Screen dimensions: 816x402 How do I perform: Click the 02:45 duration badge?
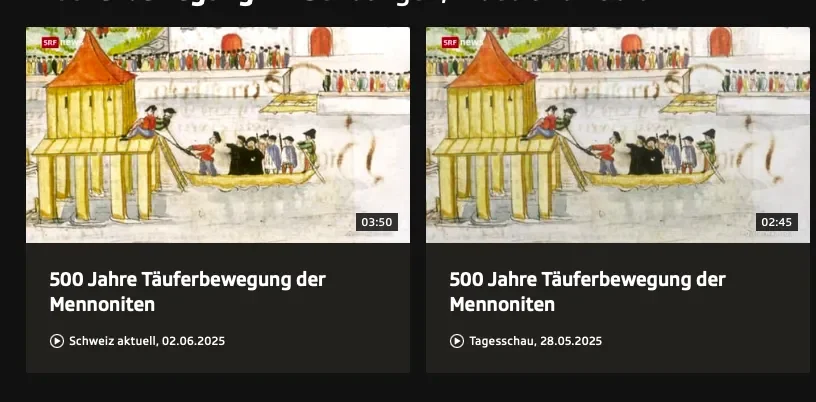pos(776,222)
